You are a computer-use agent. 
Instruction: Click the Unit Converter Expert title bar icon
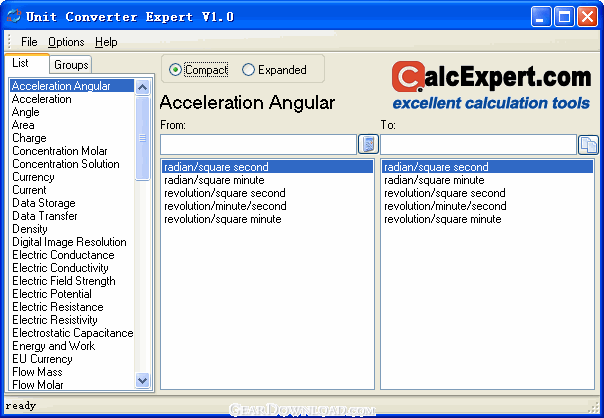coord(14,16)
